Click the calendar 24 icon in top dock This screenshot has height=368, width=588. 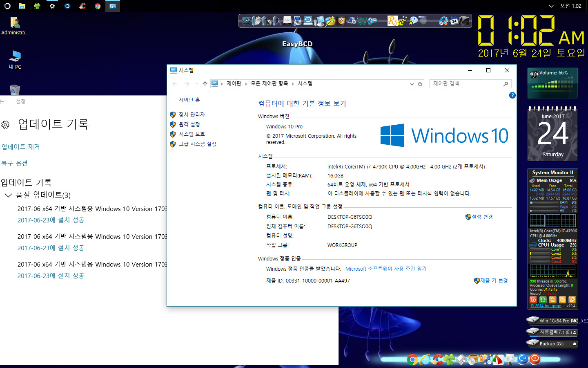coord(454,20)
